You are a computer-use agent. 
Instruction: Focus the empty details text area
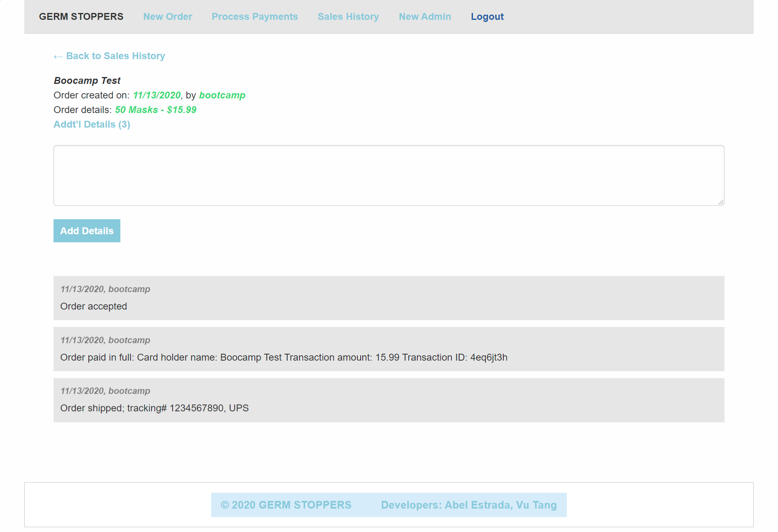388,175
